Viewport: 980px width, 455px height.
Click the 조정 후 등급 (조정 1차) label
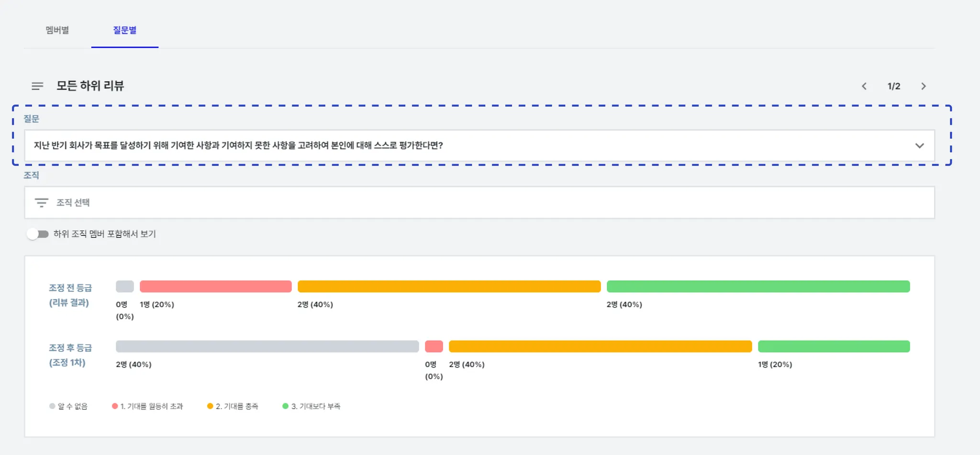click(70, 355)
